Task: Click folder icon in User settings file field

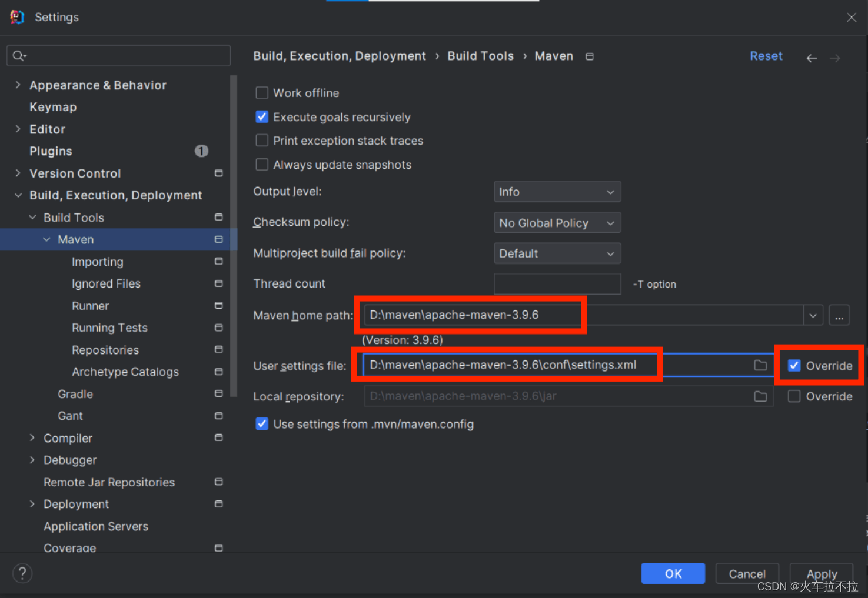Action: (x=760, y=365)
